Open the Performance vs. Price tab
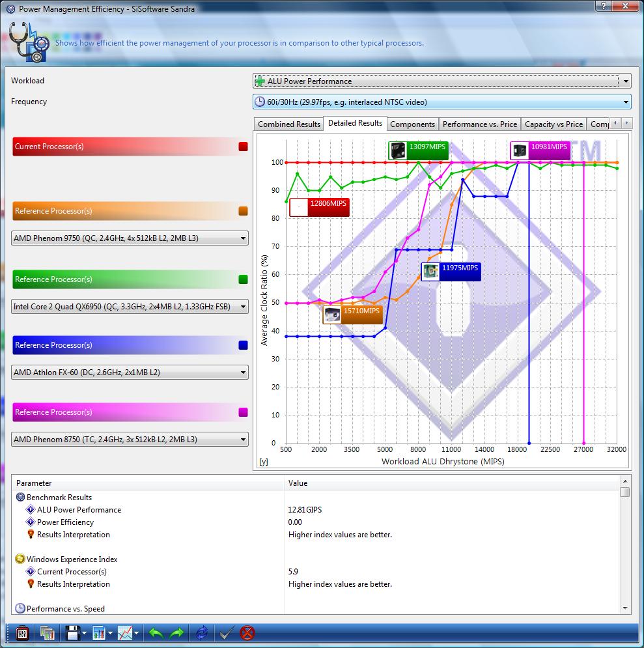This screenshot has width=644, height=648. click(480, 124)
